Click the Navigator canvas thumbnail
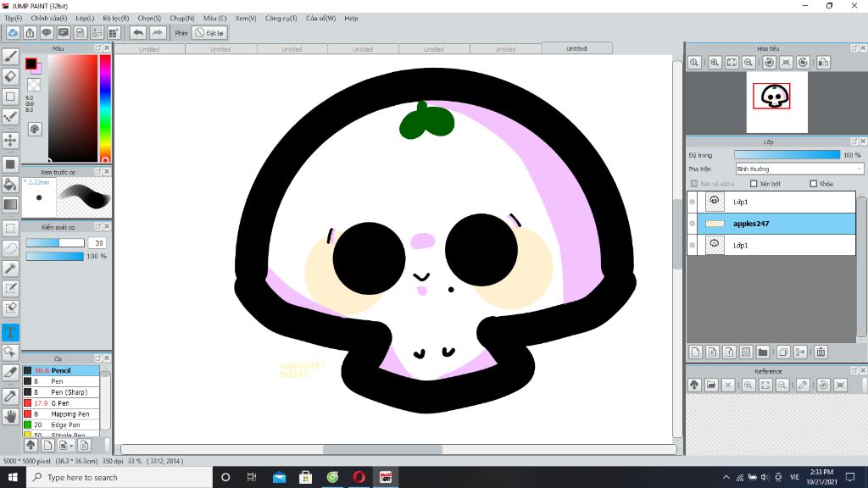868x488 pixels. point(776,103)
